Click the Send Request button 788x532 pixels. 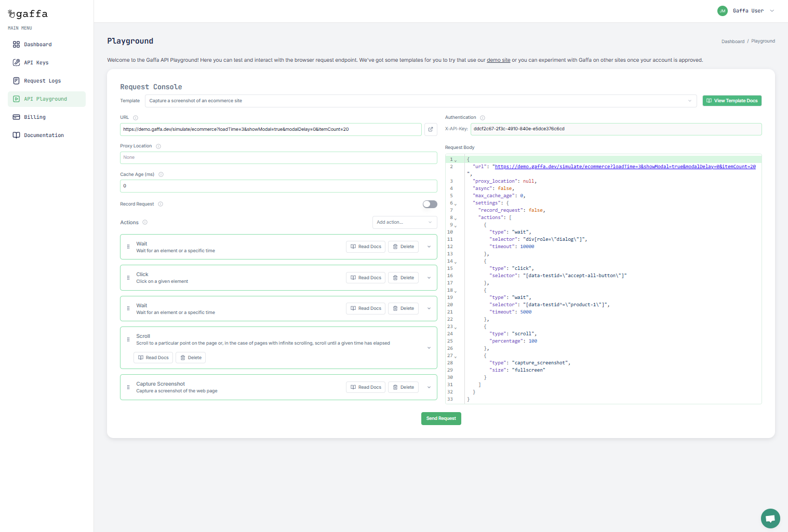pos(441,418)
